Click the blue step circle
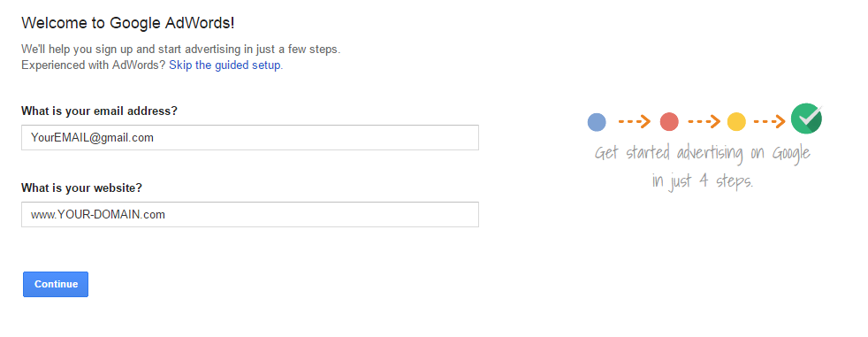 [x=597, y=122]
